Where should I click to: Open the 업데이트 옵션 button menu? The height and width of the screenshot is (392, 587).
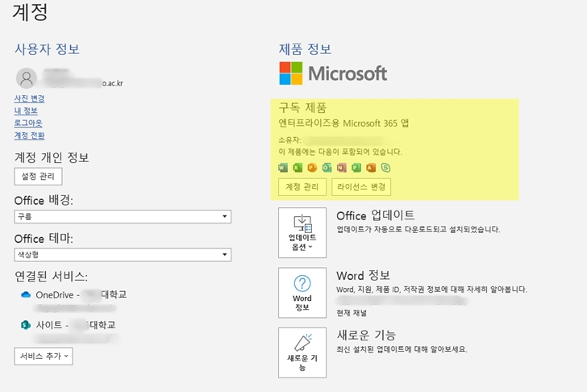point(302,232)
